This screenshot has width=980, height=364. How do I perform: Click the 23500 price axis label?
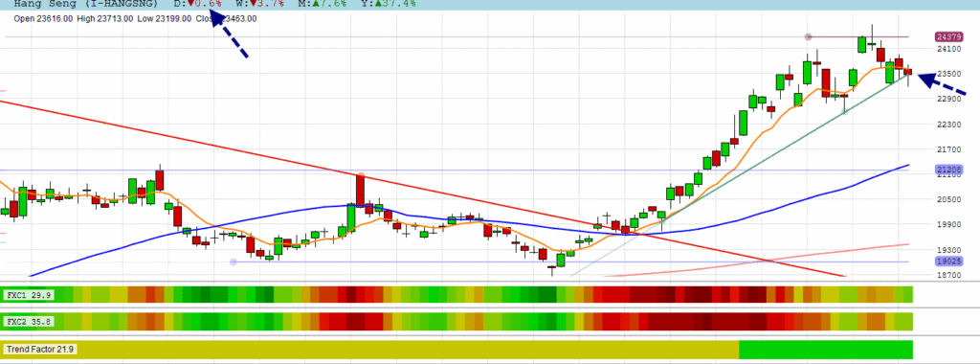tap(948, 74)
